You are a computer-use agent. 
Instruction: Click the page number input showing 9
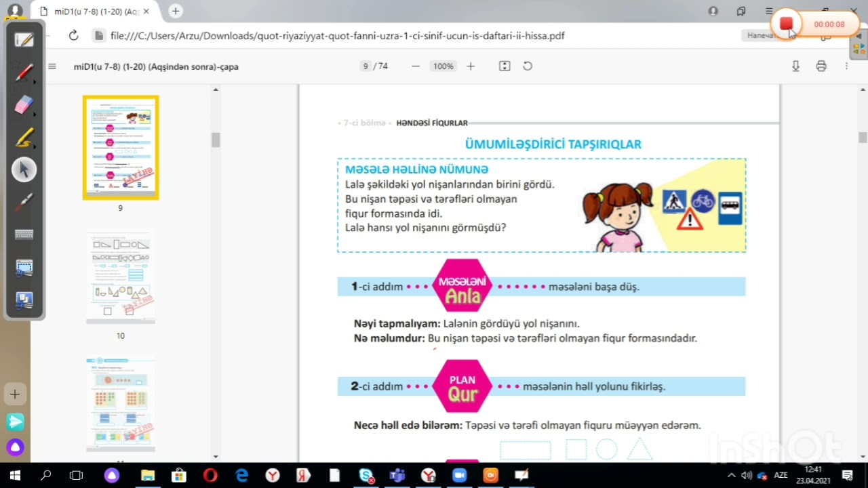(366, 66)
